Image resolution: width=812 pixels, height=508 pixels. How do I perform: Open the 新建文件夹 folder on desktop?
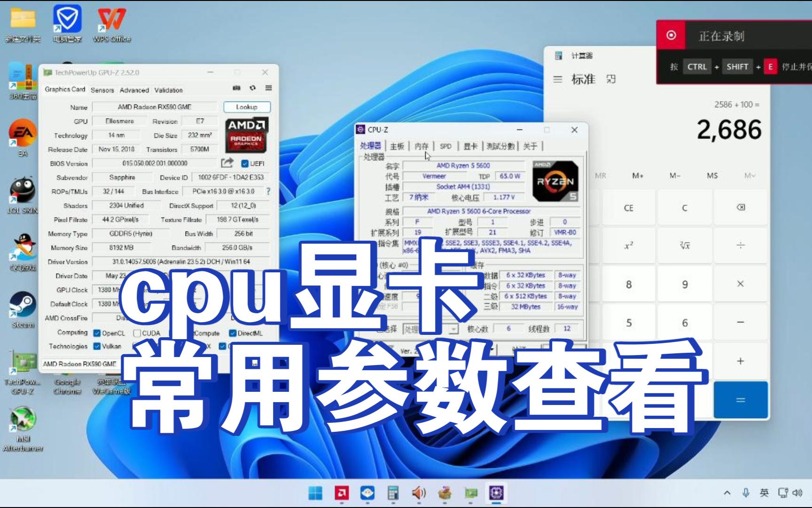click(x=23, y=24)
